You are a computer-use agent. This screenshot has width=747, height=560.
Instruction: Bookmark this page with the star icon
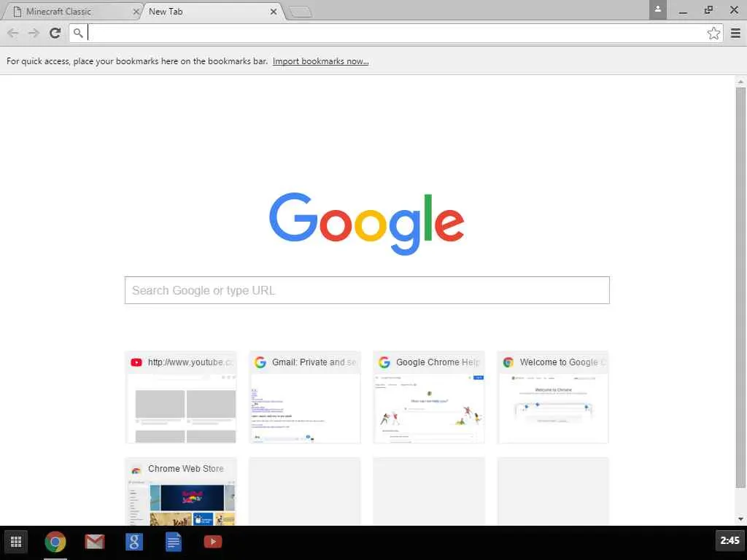pyautogui.click(x=713, y=33)
